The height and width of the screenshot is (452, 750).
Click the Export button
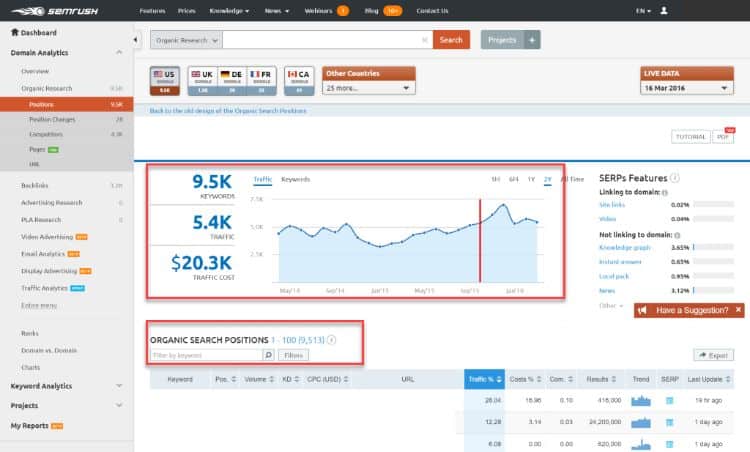(713, 355)
